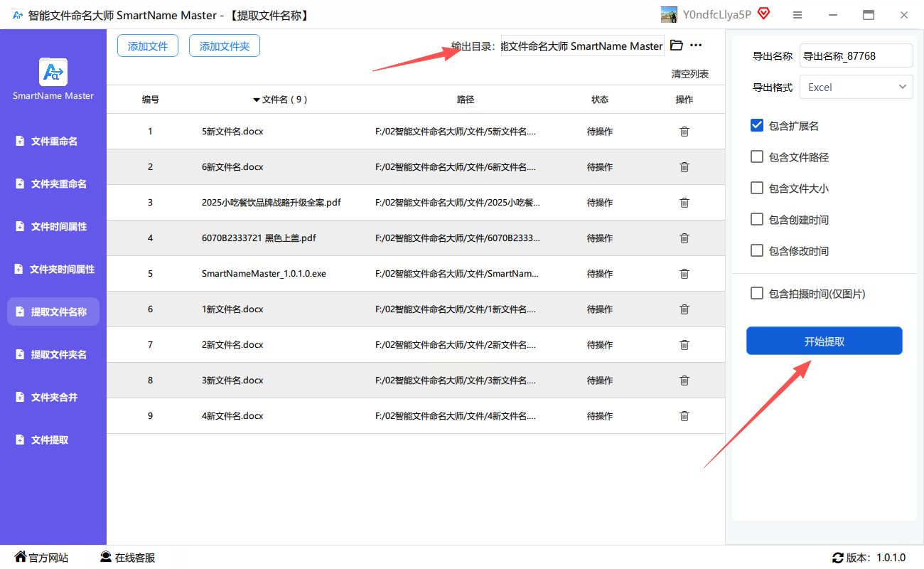This screenshot has width=924, height=569.
Task: Click the 添加文件夹 button
Action: tap(225, 46)
